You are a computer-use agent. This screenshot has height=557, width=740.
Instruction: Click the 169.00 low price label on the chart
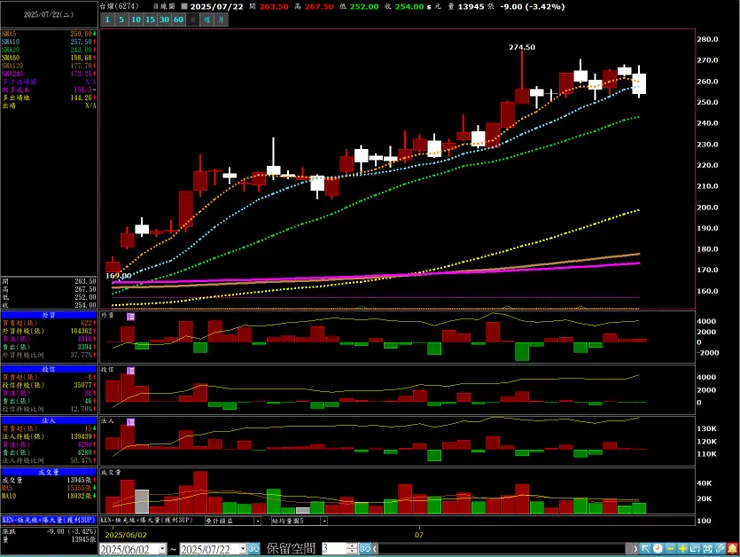click(x=118, y=276)
